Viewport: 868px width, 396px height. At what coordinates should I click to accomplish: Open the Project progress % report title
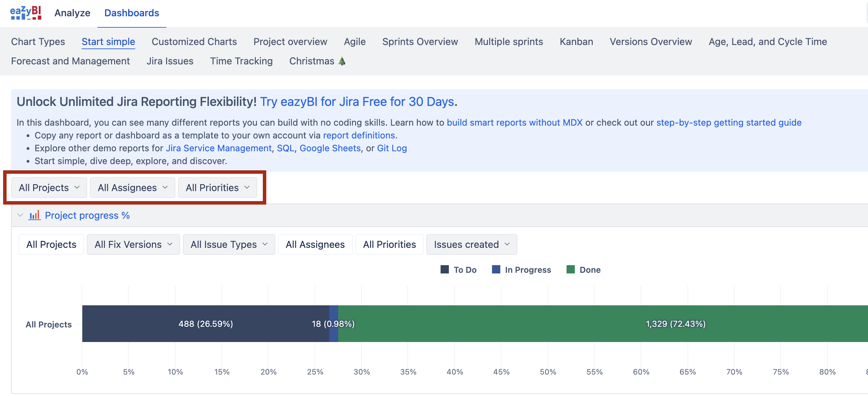pyautogui.click(x=87, y=215)
